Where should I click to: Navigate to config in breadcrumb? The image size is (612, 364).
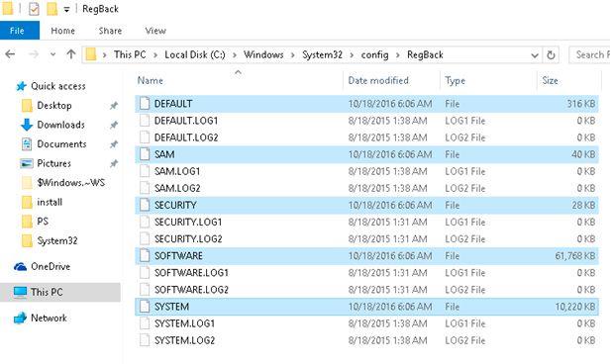point(374,55)
